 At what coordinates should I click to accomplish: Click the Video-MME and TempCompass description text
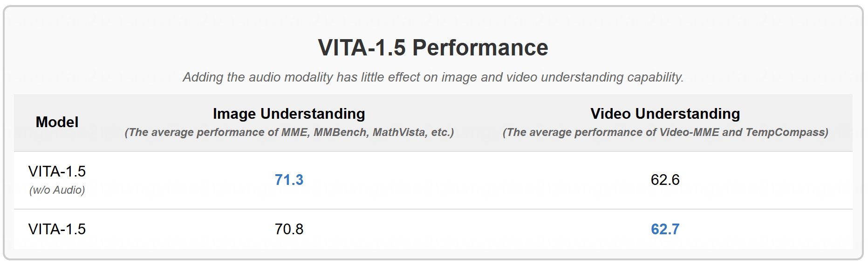pyautogui.click(x=665, y=132)
